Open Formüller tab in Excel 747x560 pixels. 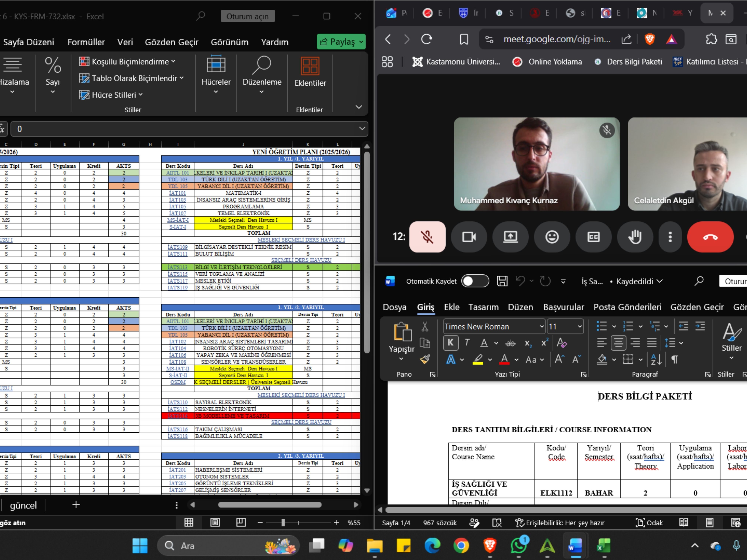pos(86,42)
